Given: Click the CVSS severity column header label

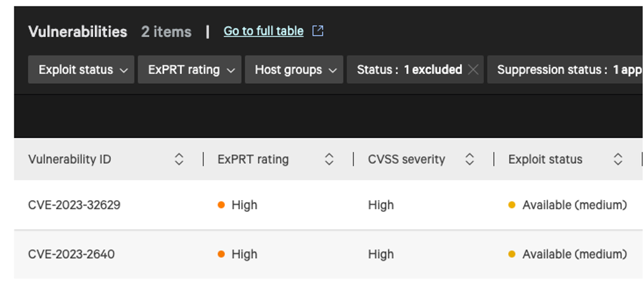Looking at the screenshot, I should (x=407, y=160).
